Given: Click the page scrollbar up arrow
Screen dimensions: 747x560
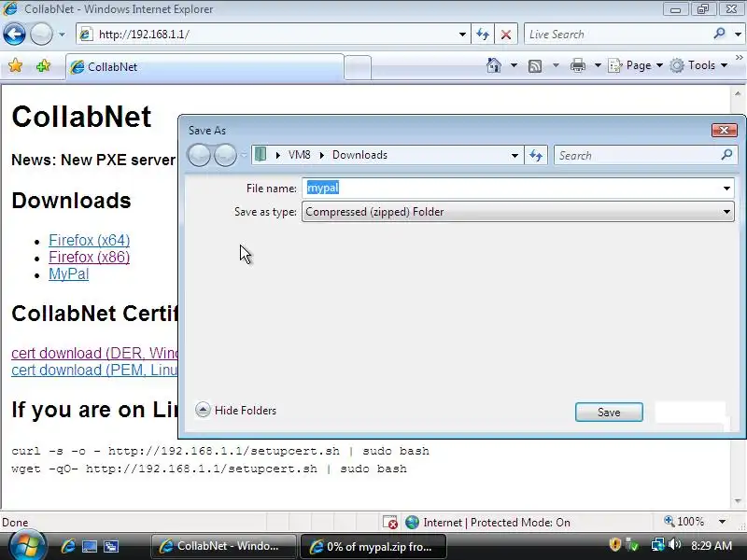Looking at the screenshot, I should coord(738,93).
